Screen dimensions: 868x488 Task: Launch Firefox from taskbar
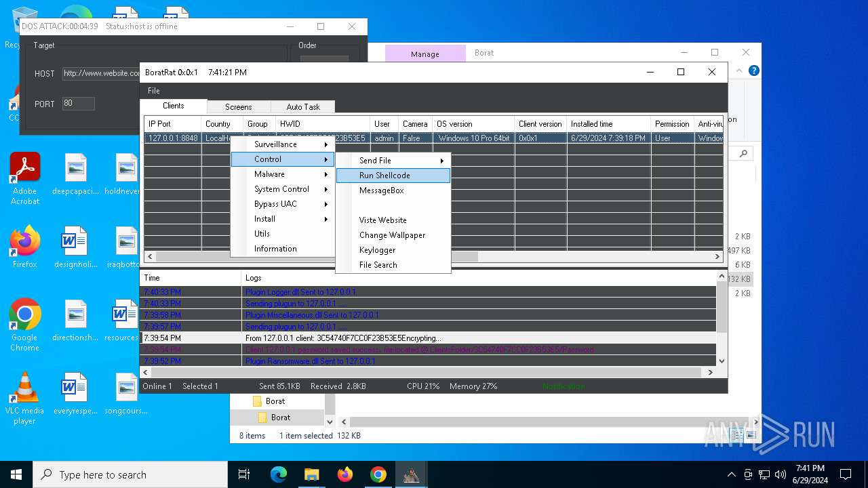click(x=345, y=474)
